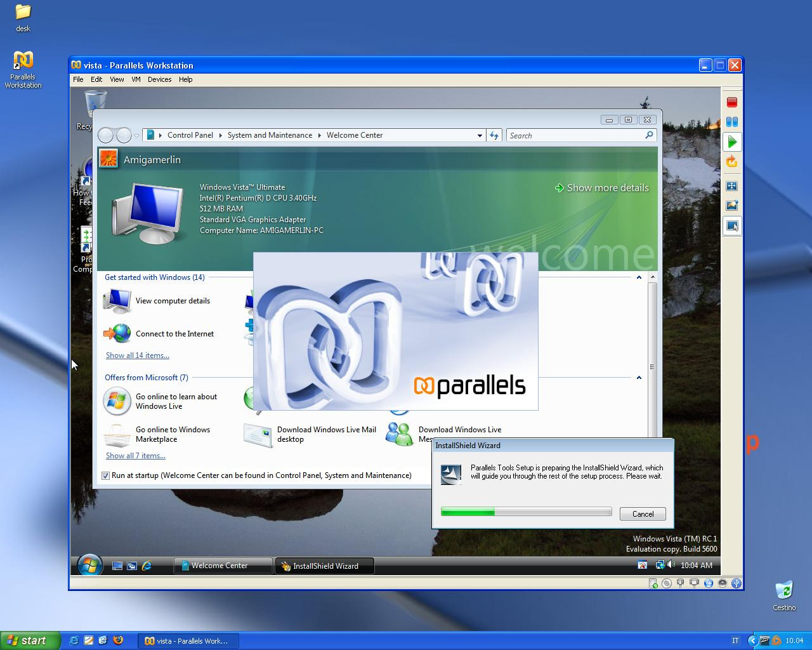Open Download Windows Live Mail desktop
Viewport: 812px width, 650px height.
[x=311, y=434]
